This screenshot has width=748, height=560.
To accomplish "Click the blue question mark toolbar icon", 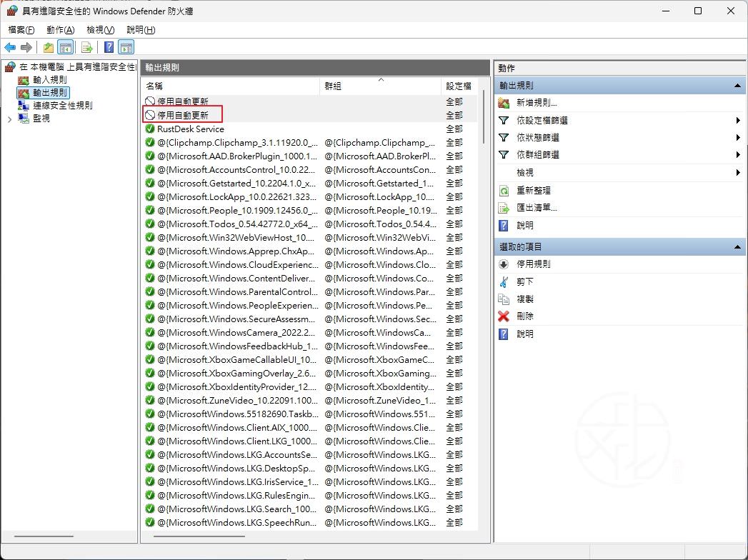I will pyautogui.click(x=109, y=48).
